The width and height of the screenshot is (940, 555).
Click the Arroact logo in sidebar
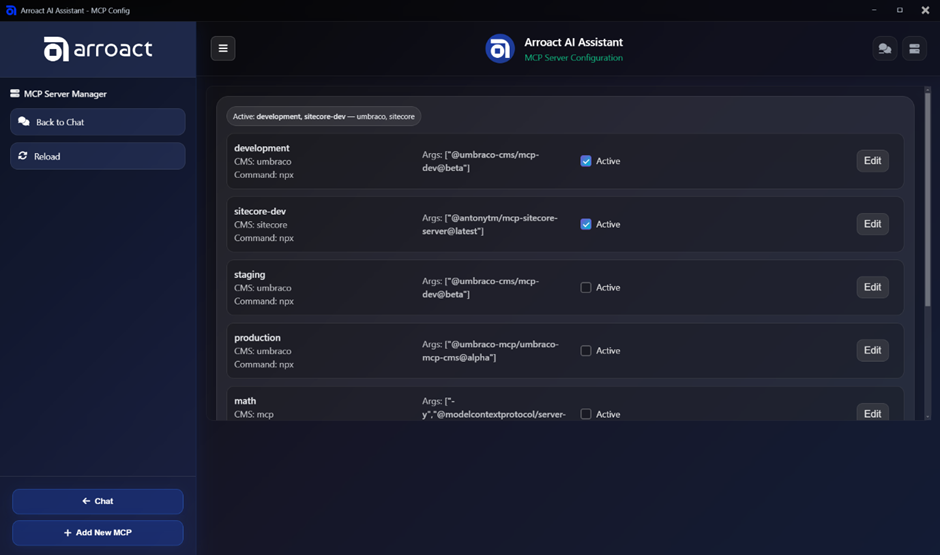[x=98, y=49]
